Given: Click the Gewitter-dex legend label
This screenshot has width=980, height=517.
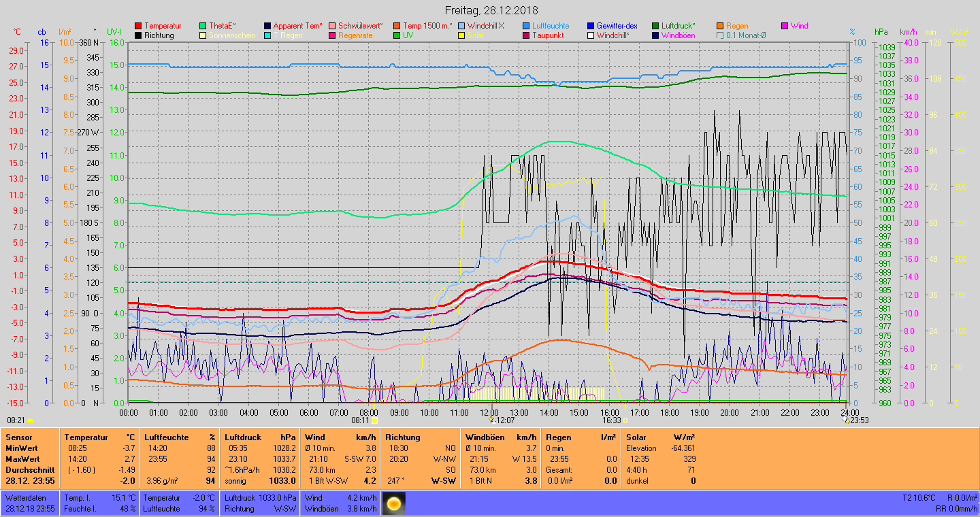Looking at the screenshot, I should coord(617,26).
